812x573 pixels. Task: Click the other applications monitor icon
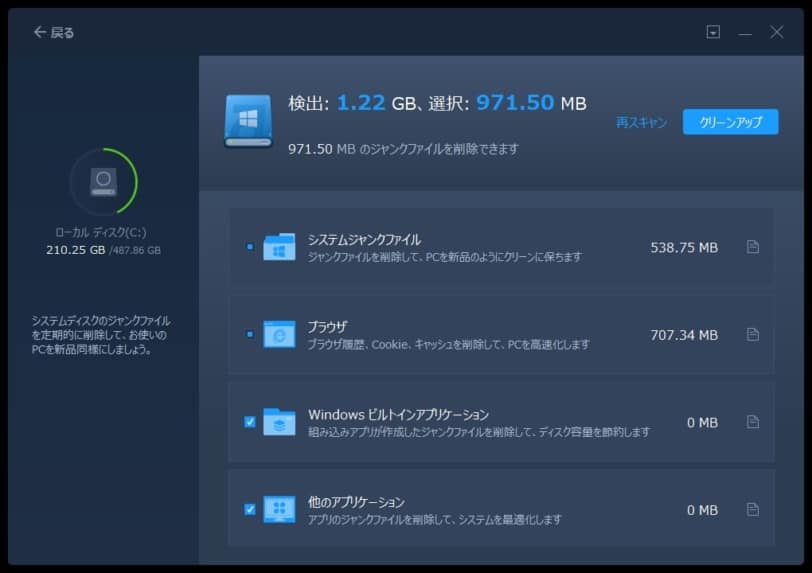coord(279,509)
